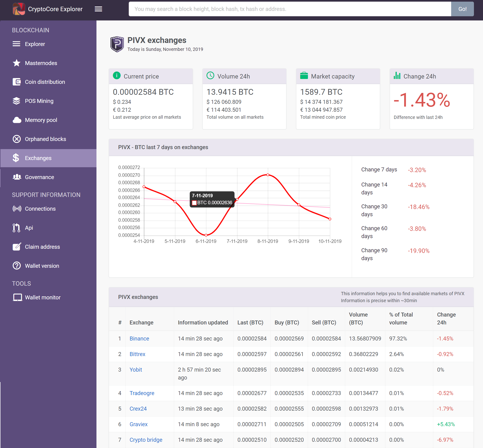Click the POS Mining layers icon

pos(17,101)
